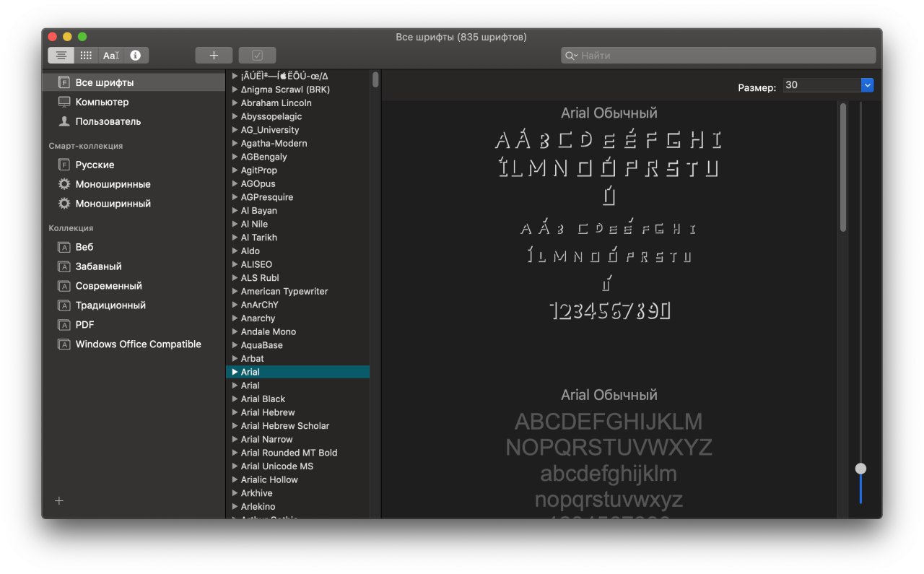
Task: Click the Пользователь person icon
Action: (x=64, y=121)
